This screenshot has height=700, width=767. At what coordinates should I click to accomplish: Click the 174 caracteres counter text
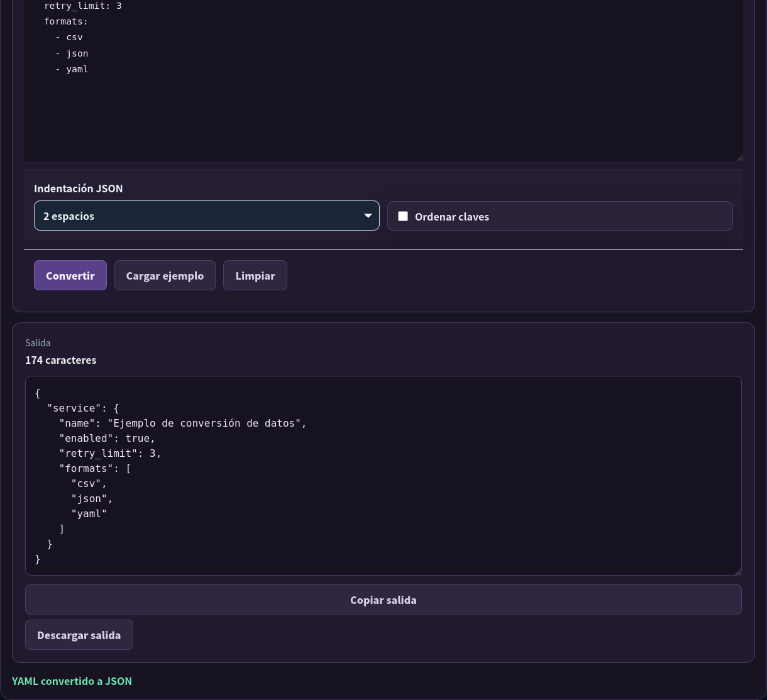[x=61, y=360]
